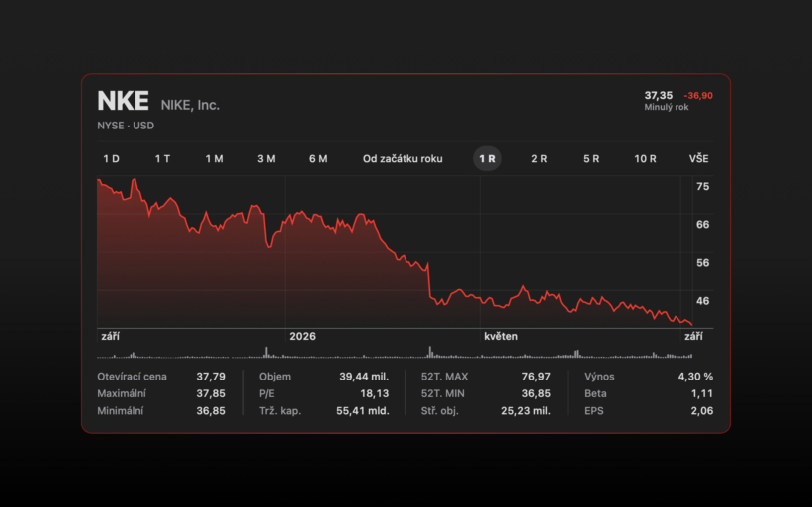The width and height of the screenshot is (812, 507).
Task: Choose the 5 R range tab
Action: tap(591, 159)
